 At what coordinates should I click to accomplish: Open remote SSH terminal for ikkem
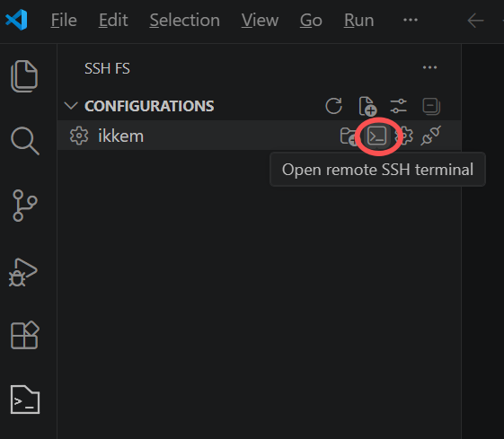point(376,136)
